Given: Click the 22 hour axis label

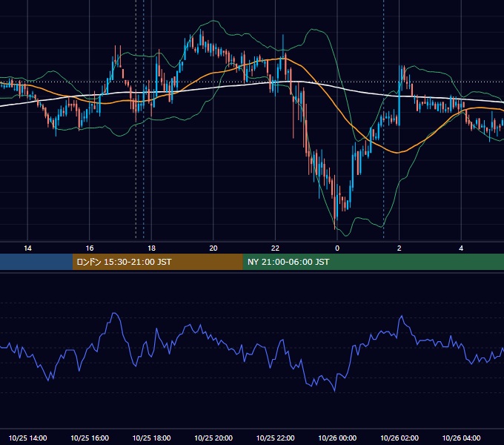Looking at the screenshot, I should [x=275, y=248].
